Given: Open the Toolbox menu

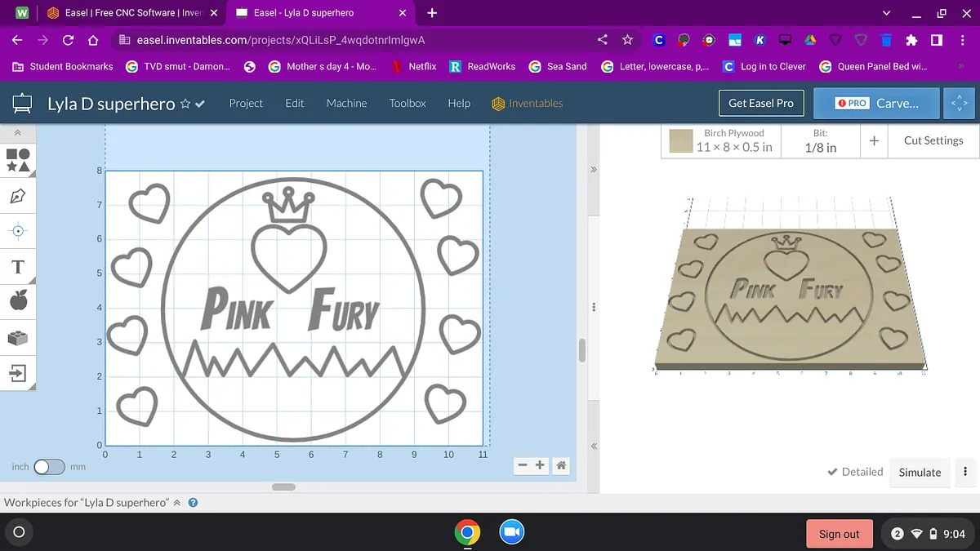Looking at the screenshot, I should coord(408,103).
